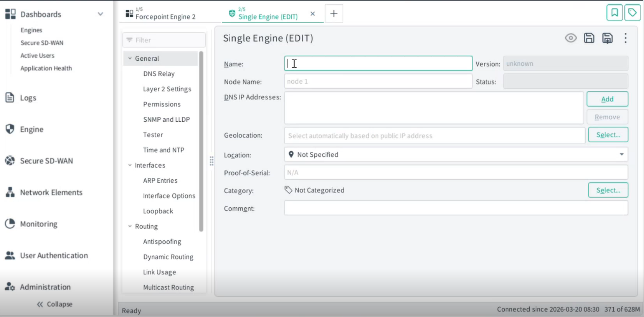The width and height of the screenshot is (644, 317).
Task: Open the Logs section icon
Action: [x=10, y=97]
